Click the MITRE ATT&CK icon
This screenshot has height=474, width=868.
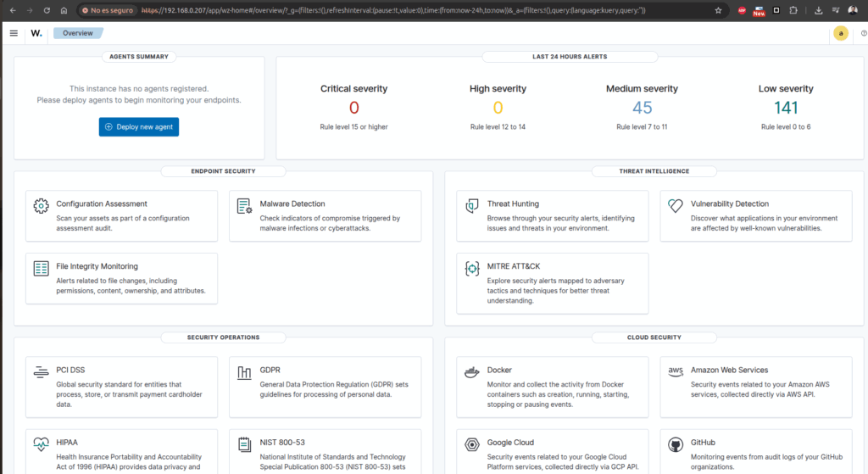472,268
